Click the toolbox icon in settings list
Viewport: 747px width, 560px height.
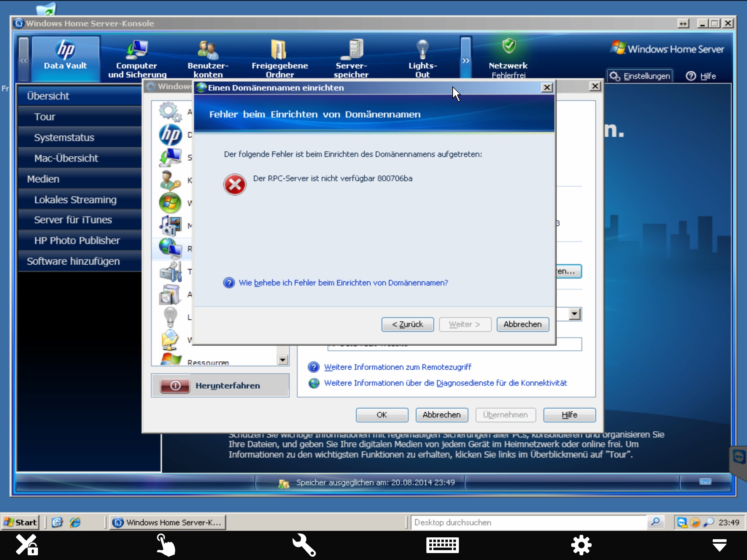coord(170,271)
